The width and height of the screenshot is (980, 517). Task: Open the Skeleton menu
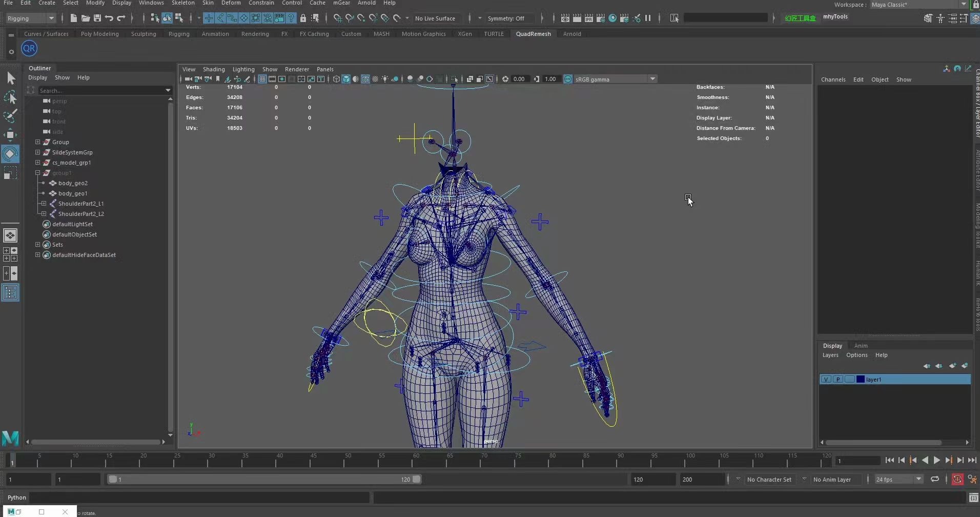(183, 3)
